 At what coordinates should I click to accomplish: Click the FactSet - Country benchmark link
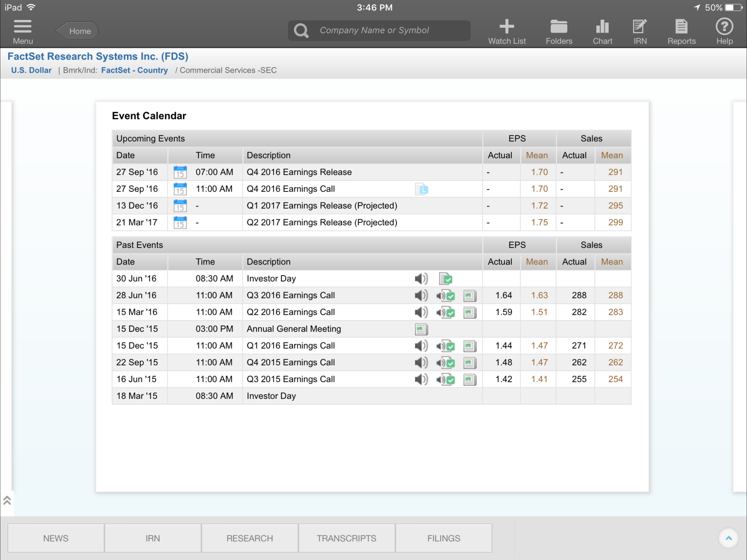[x=135, y=70]
